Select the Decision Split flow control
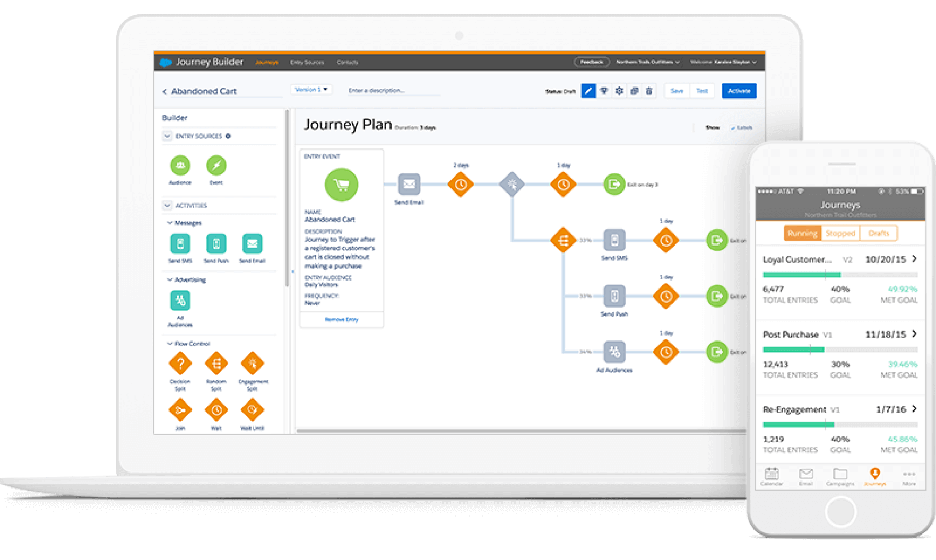The height and width of the screenshot is (560, 936). [180, 364]
